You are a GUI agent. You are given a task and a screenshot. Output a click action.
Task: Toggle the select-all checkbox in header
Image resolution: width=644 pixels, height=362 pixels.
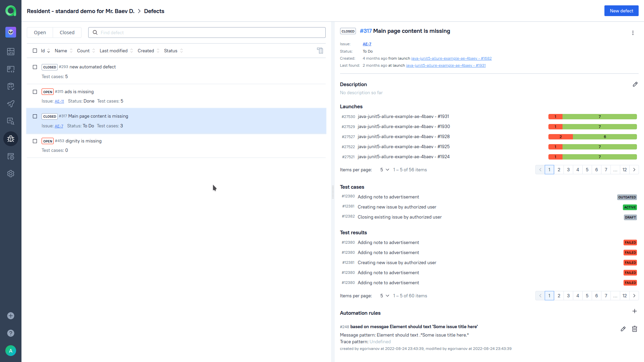tap(35, 51)
